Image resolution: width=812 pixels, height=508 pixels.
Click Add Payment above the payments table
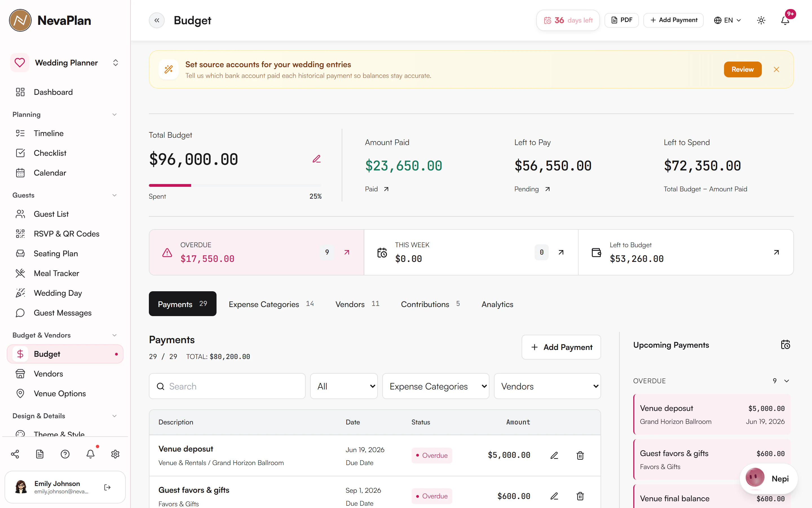point(561,347)
